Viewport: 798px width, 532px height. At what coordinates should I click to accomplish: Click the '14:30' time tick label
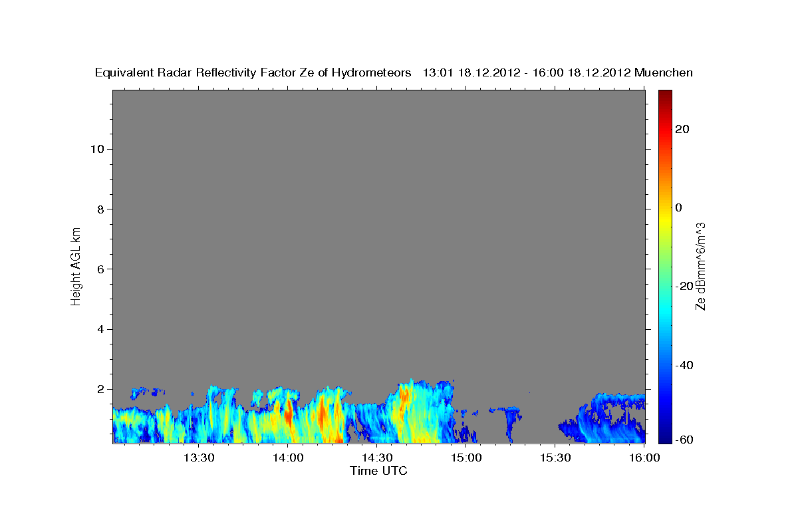coord(376,458)
